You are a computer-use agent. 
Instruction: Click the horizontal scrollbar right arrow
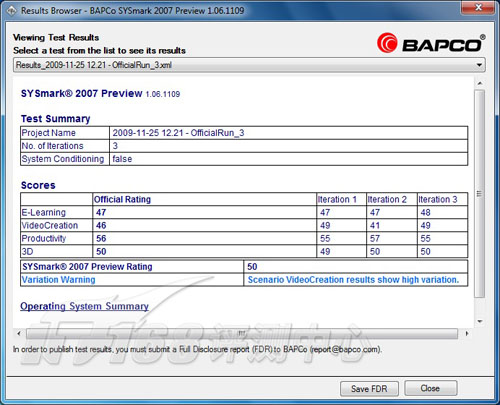[x=467, y=333]
